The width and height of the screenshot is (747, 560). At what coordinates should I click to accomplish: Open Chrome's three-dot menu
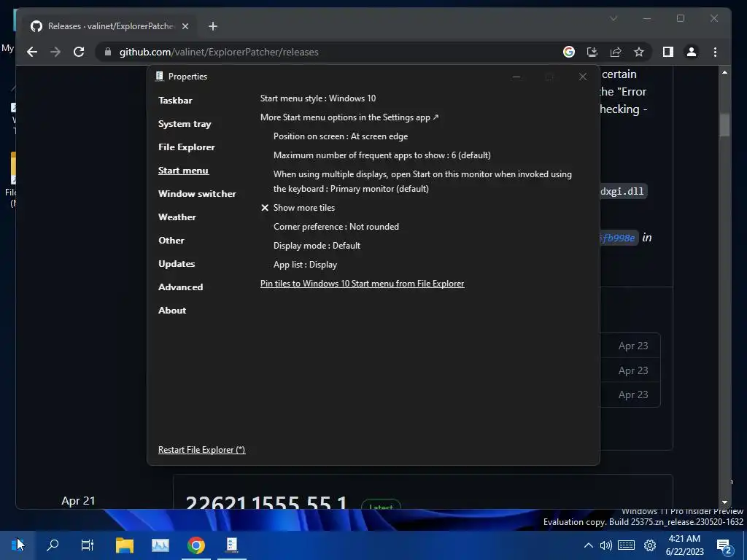(715, 52)
